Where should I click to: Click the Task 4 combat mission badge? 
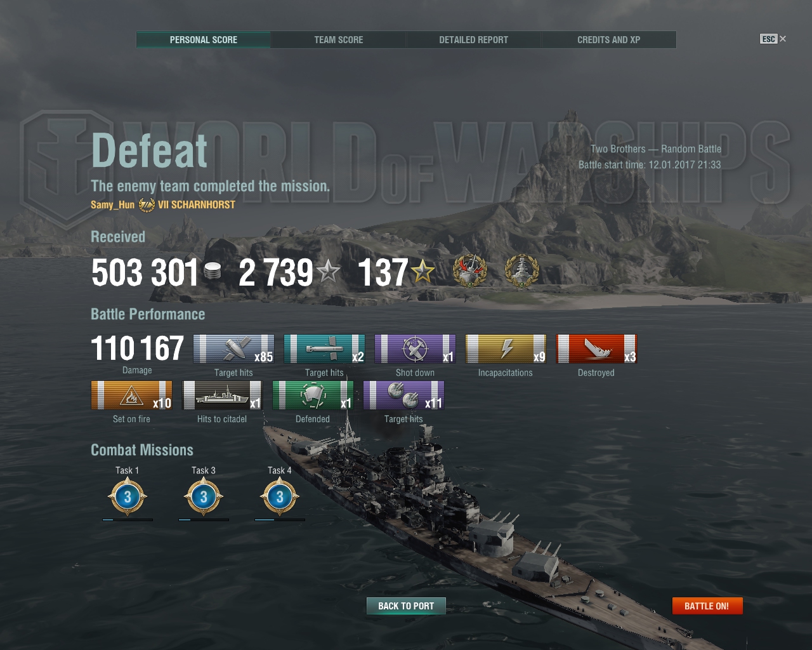[280, 497]
